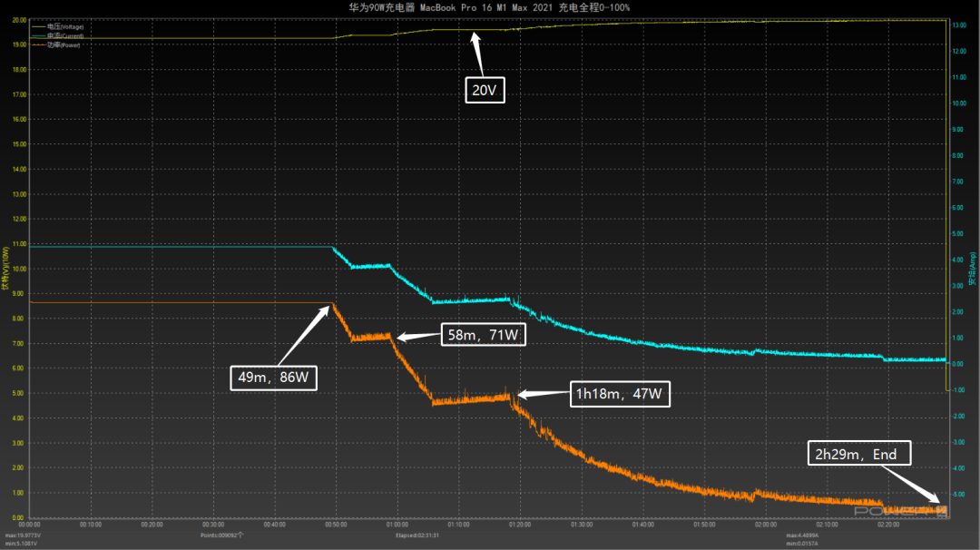Viewport: 980px width, 550px height.
Task: Click the left vertical axis title
Action: [5, 268]
